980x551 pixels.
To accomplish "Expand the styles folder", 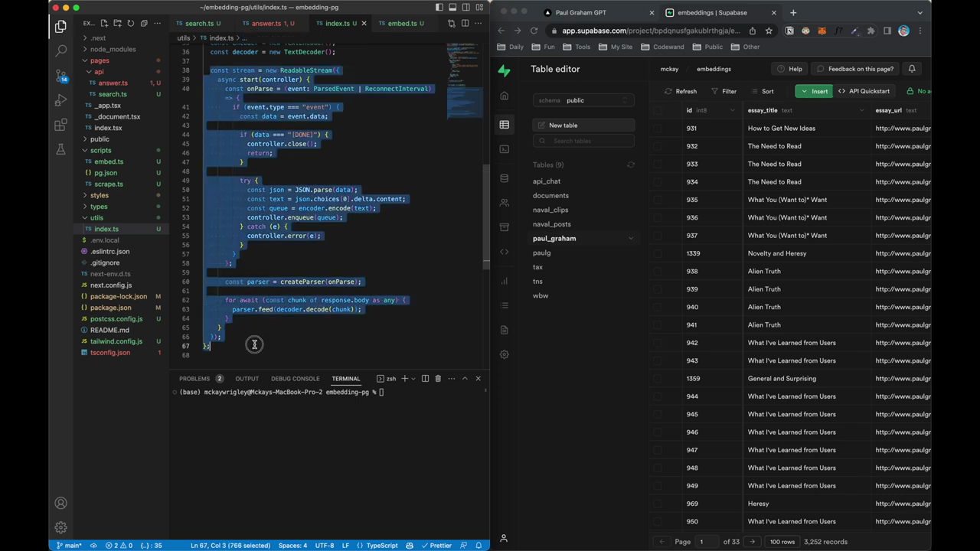I will (x=100, y=195).
